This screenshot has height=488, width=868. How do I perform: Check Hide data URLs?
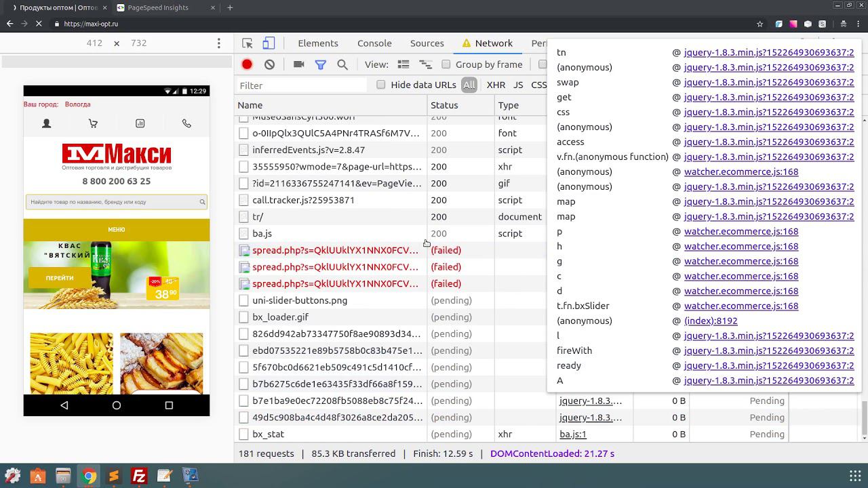point(381,85)
